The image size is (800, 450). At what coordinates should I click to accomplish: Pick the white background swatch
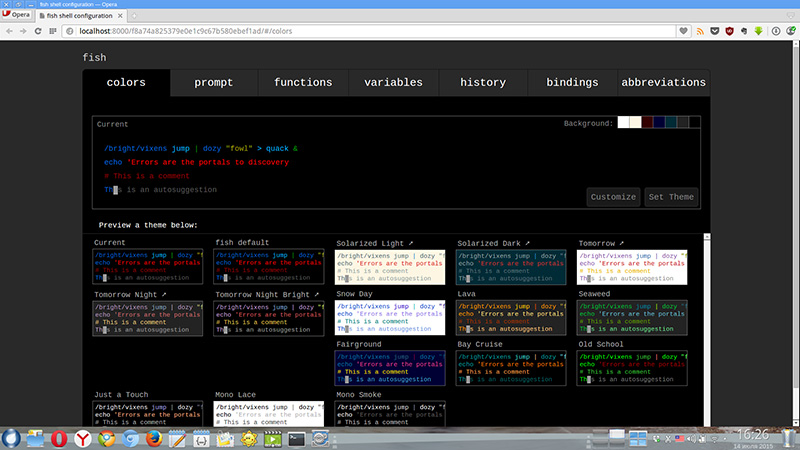click(x=623, y=122)
